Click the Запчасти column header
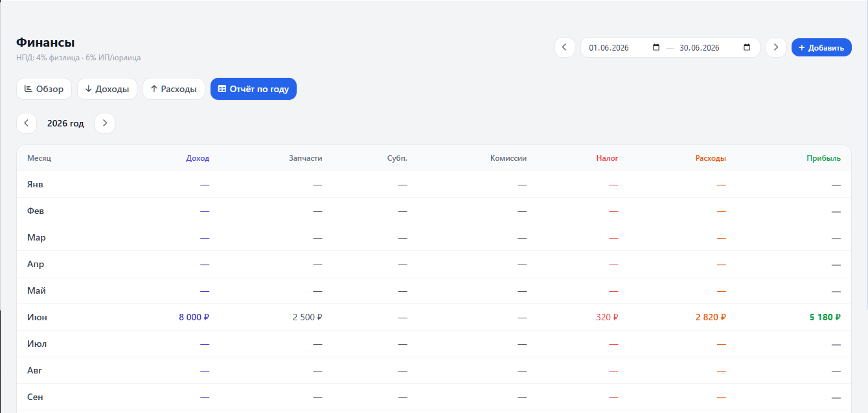Viewport: 868px width, 413px height. [306, 158]
